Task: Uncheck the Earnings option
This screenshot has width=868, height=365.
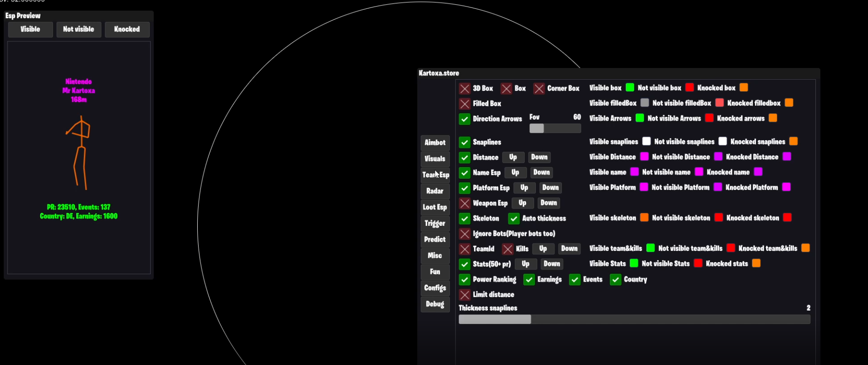Action: coord(529,279)
